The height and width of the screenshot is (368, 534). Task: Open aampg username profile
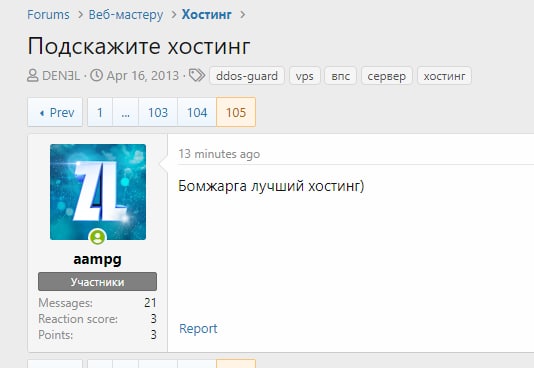[97, 259]
